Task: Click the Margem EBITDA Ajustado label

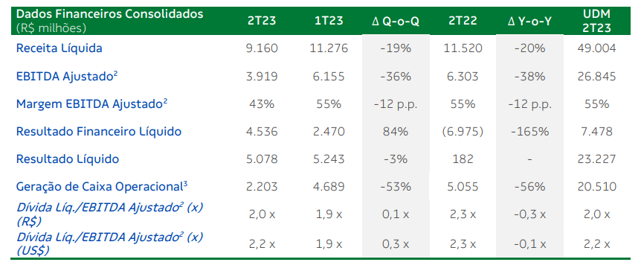Action: (91, 104)
